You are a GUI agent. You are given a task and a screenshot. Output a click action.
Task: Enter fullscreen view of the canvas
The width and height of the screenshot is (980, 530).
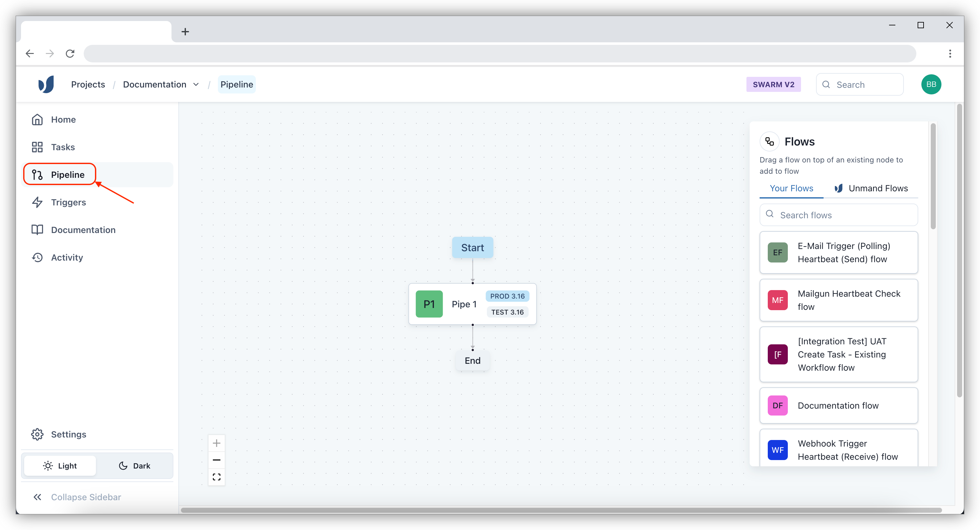coord(216,477)
